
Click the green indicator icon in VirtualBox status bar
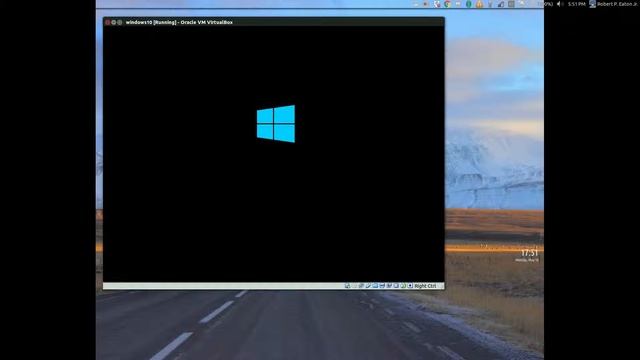[403, 286]
